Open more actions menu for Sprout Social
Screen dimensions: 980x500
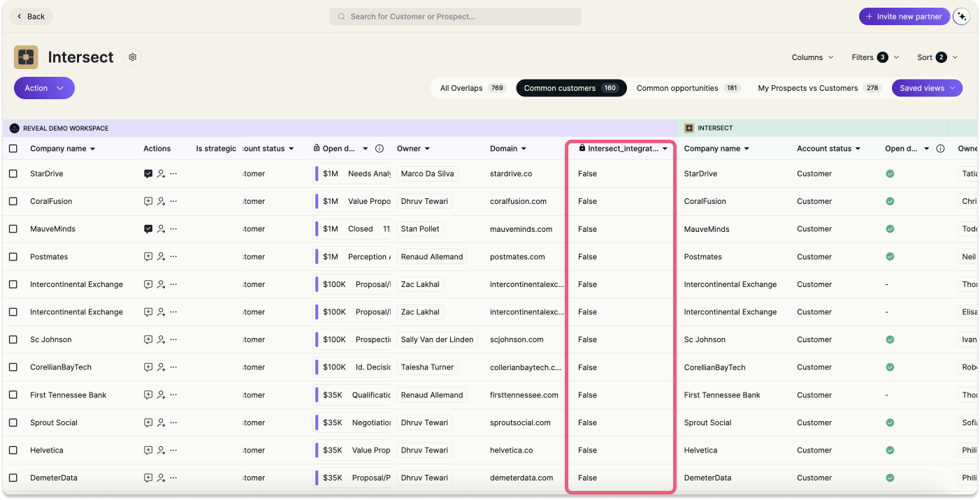tap(173, 422)
